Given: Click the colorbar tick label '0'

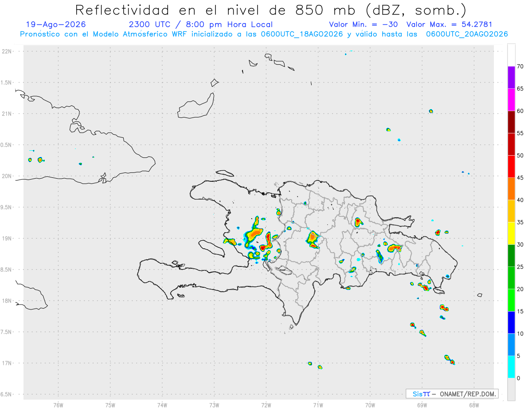Looking at the screenshot, I should tap(518, 378).
